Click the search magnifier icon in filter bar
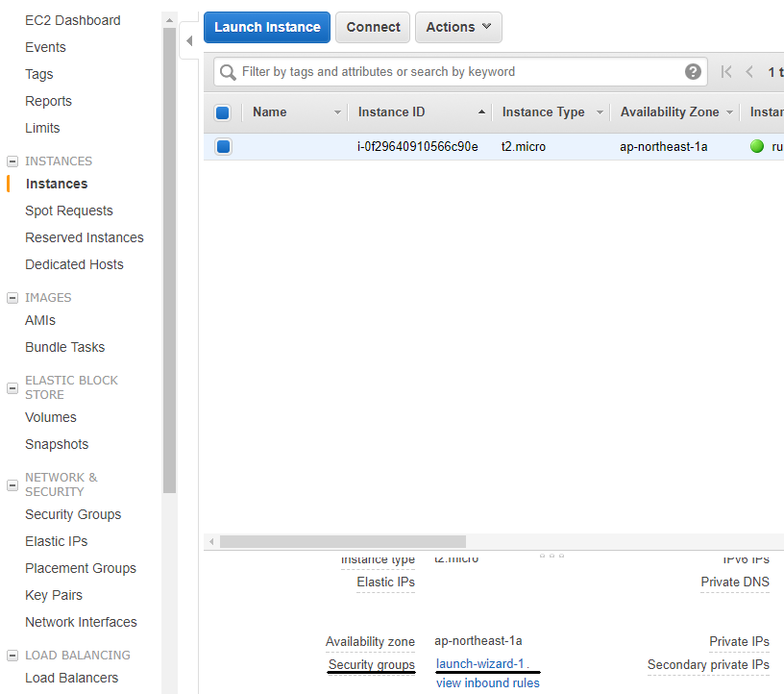 tap(228, 72)
